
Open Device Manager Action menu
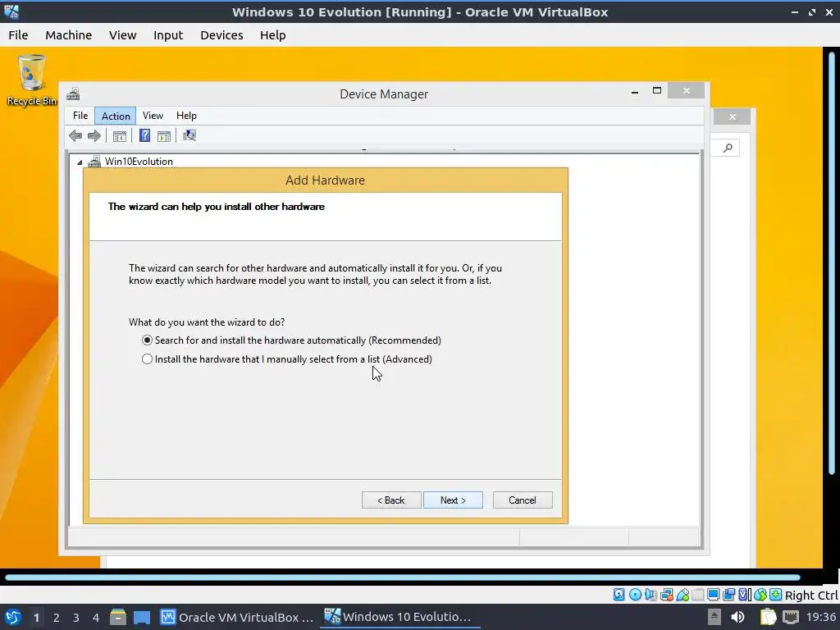[x=116, y=116]
